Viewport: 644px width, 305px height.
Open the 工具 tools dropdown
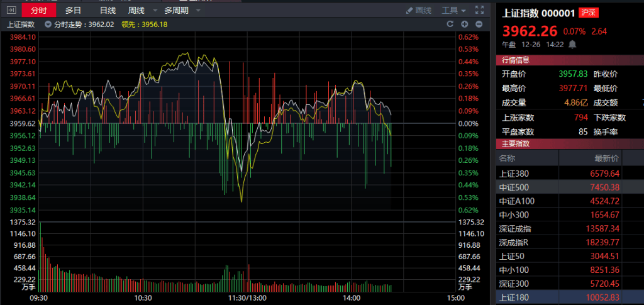tap(453, 11)
